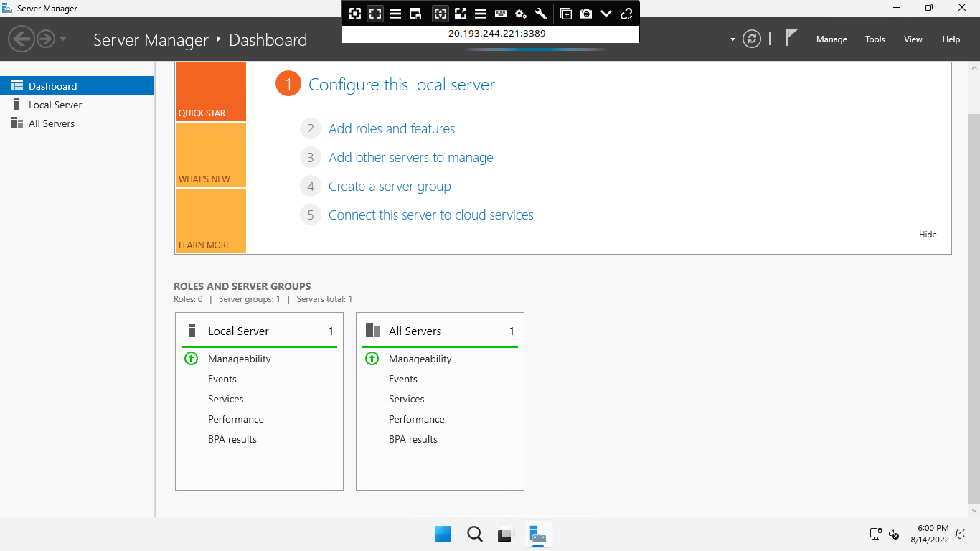The image size is (980, 551).
Task: Open BPA results in the Local Server tile
Action: pyautogui.click(x=232, y=439)
